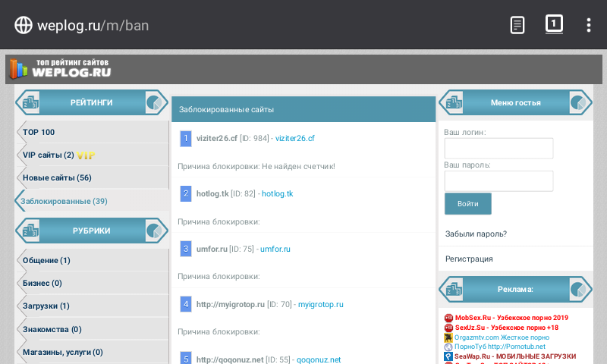The image size is (607, 364).
Task: Select Новые сайты (56) menu item
Action: point(57,178)
